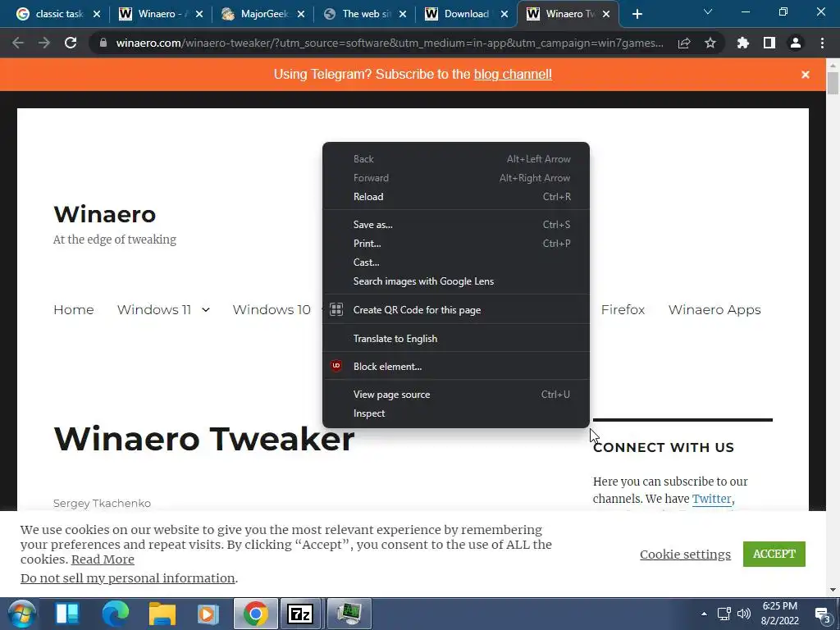840x630 pixels.
Task: Open the tab search chevron
Action: tap(708, 11)
